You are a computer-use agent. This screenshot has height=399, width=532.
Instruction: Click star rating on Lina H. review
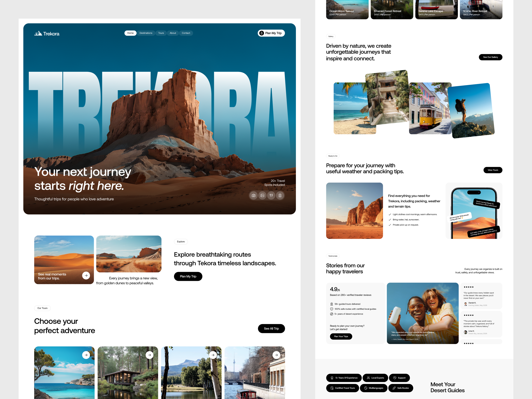469,315
